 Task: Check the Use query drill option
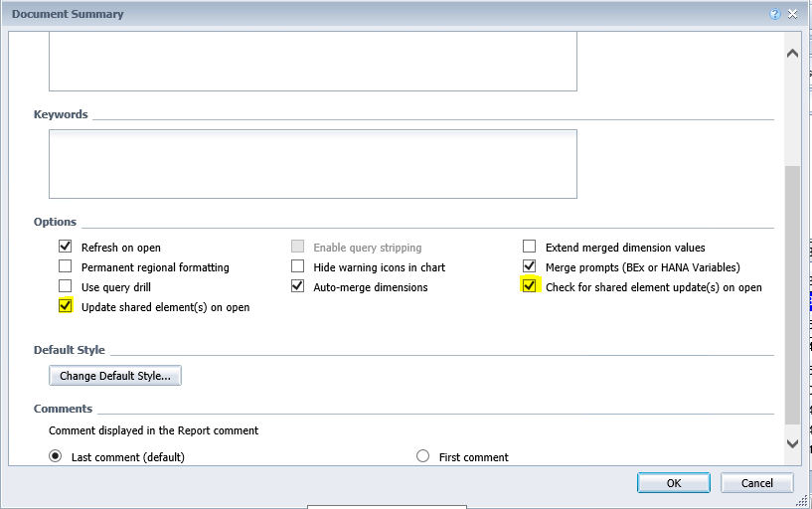66,286
